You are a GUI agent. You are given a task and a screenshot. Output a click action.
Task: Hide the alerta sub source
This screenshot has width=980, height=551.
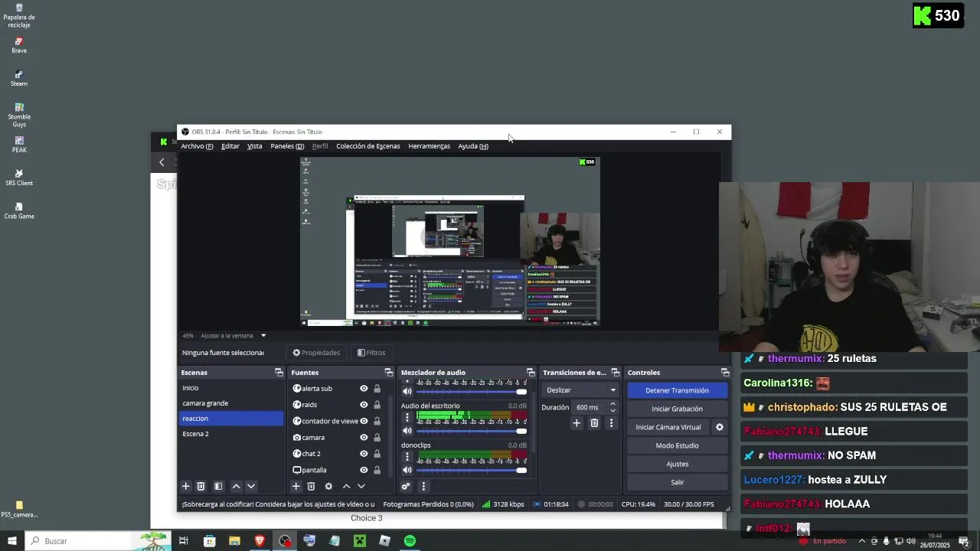click(364, 389)
